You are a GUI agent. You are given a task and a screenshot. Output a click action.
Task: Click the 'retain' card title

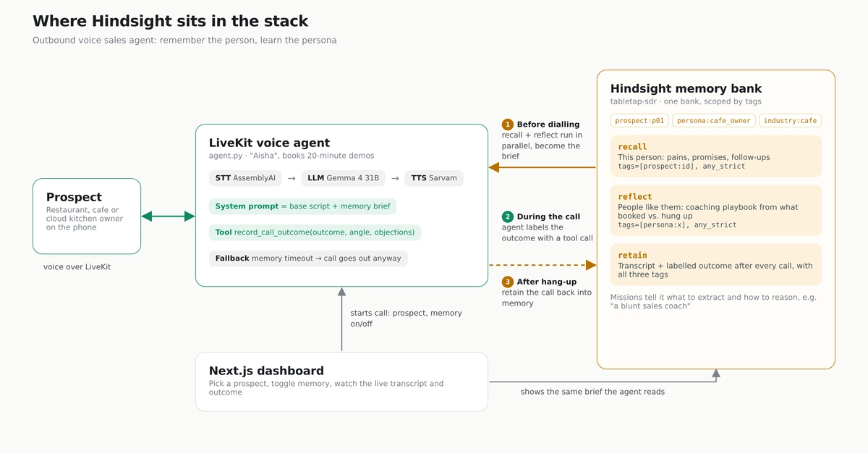pyautogui.click(x=633, y=256)
